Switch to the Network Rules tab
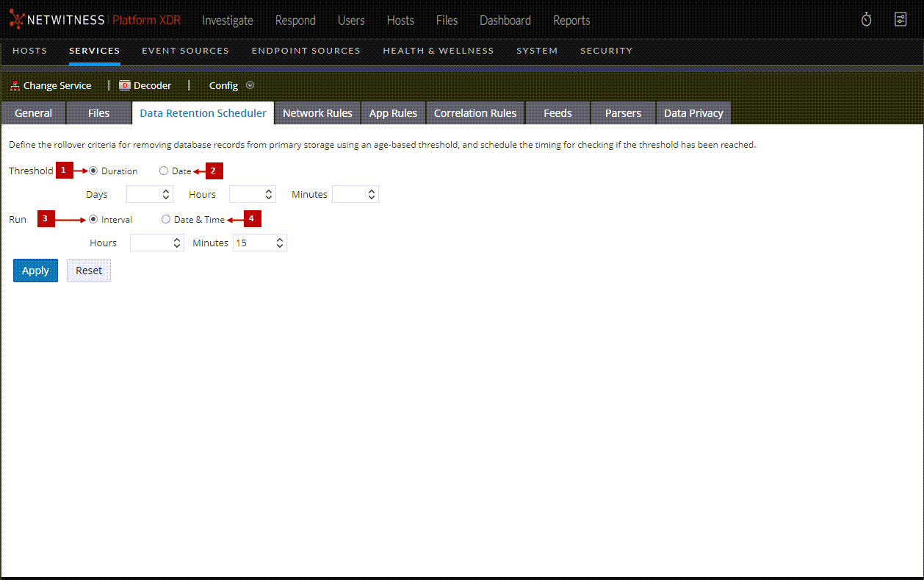This screenshot has height=580, width=924. point(317,112)
